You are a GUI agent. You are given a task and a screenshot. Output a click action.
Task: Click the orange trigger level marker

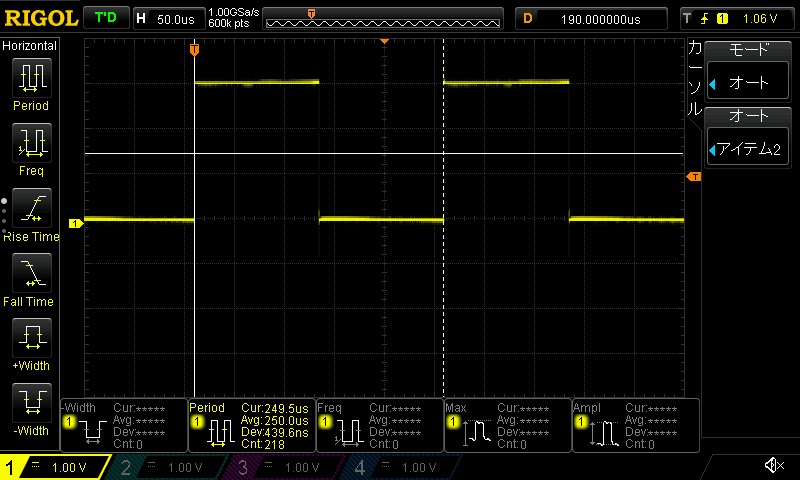(x=693, y=177)
